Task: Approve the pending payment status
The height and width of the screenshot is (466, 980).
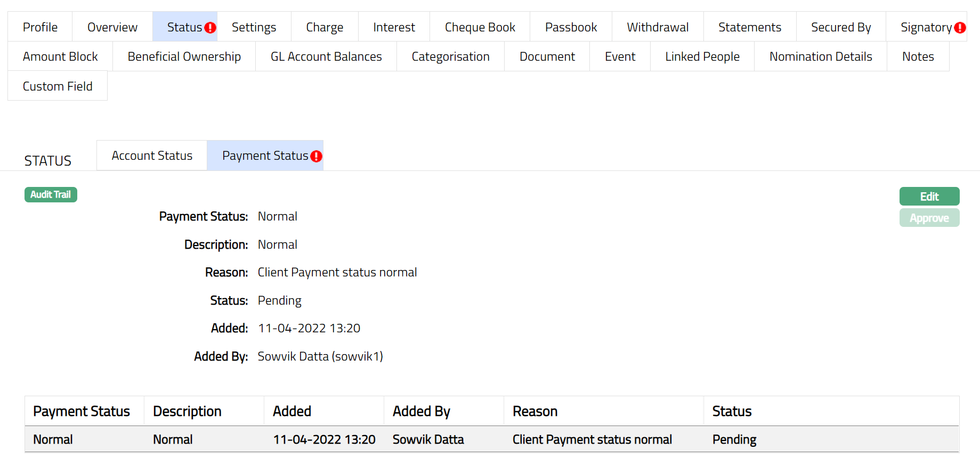Action: pyautogui.click(x=929, y=218)
